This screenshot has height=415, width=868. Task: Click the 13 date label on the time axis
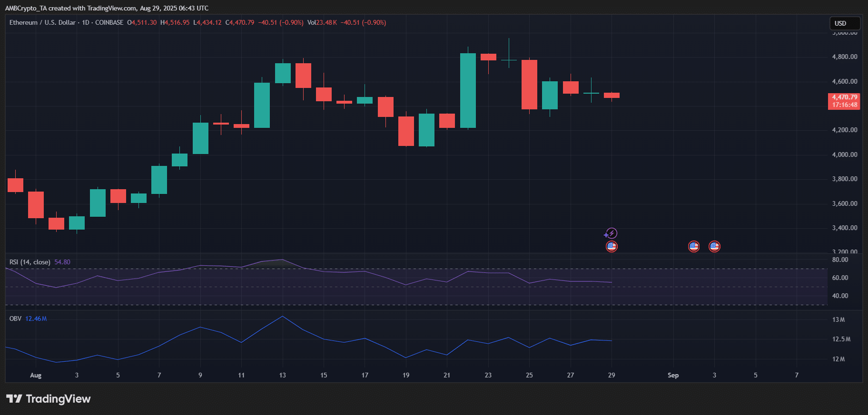(282, 375)
